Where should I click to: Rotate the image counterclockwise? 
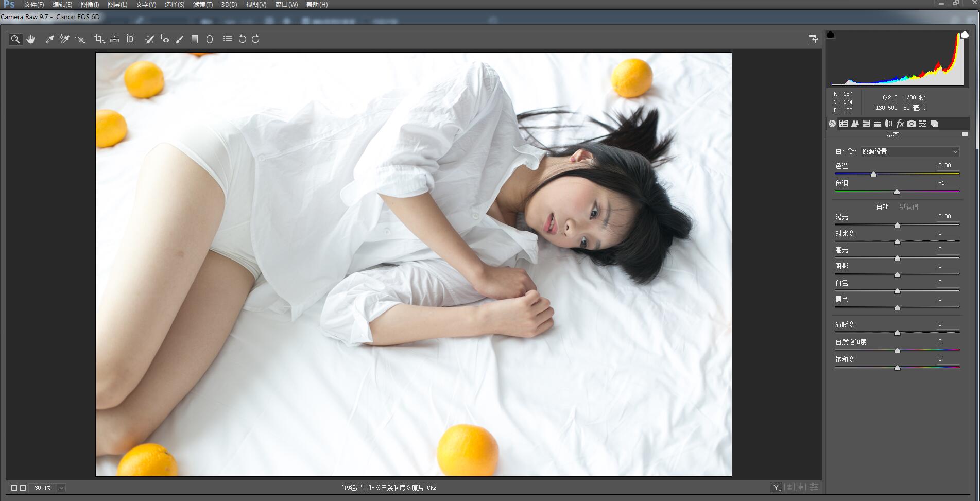coord(243,39)
